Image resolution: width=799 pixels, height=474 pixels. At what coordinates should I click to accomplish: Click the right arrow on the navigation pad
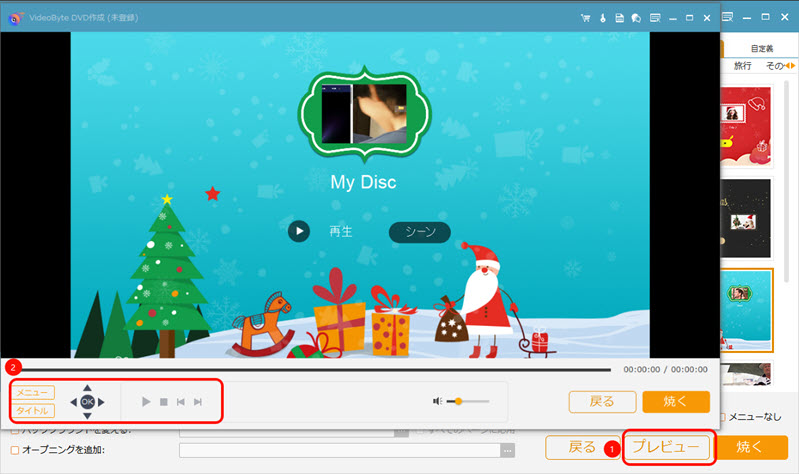101,402
